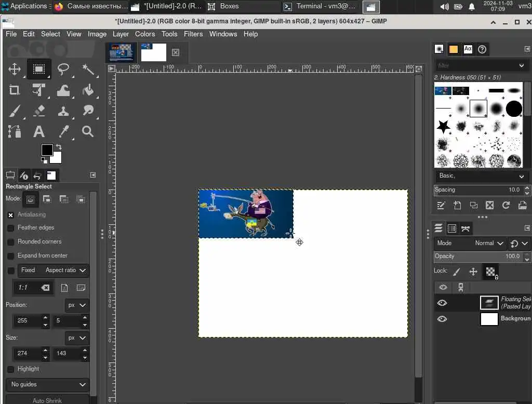Select the Crop tool
The image size is (532, 404).
pyautogui.click(x=14, y=90)
